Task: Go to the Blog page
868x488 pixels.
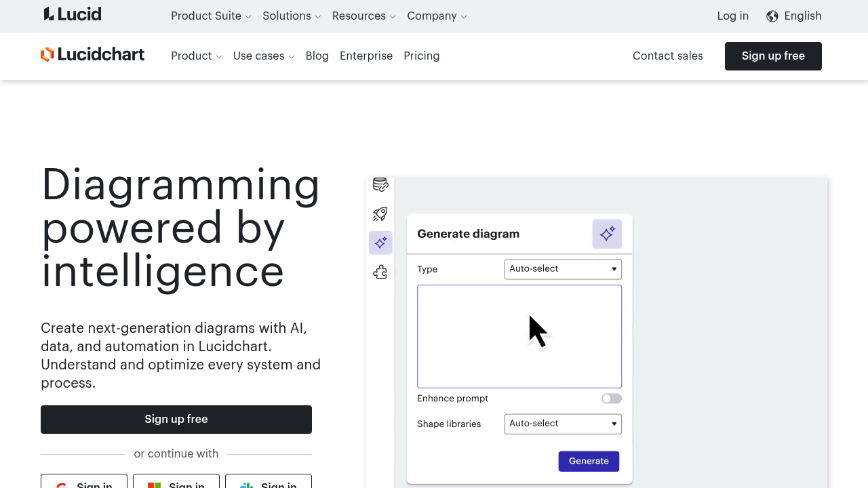Action: coord(317,56)
